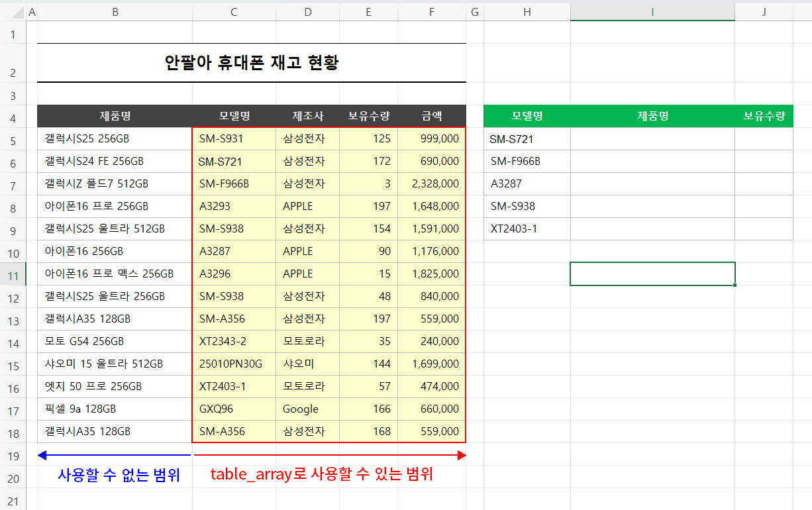
Task: Click empty 보유수량 cell in lookup A3287 row
Action: (764, 184)
